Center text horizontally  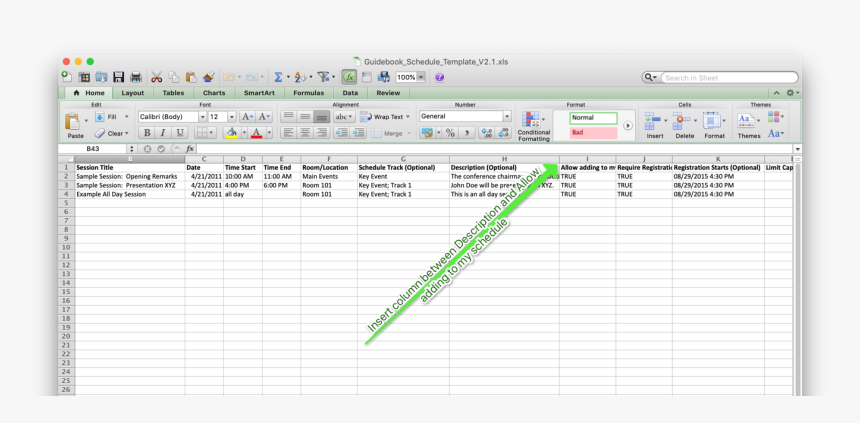point(305,133)
